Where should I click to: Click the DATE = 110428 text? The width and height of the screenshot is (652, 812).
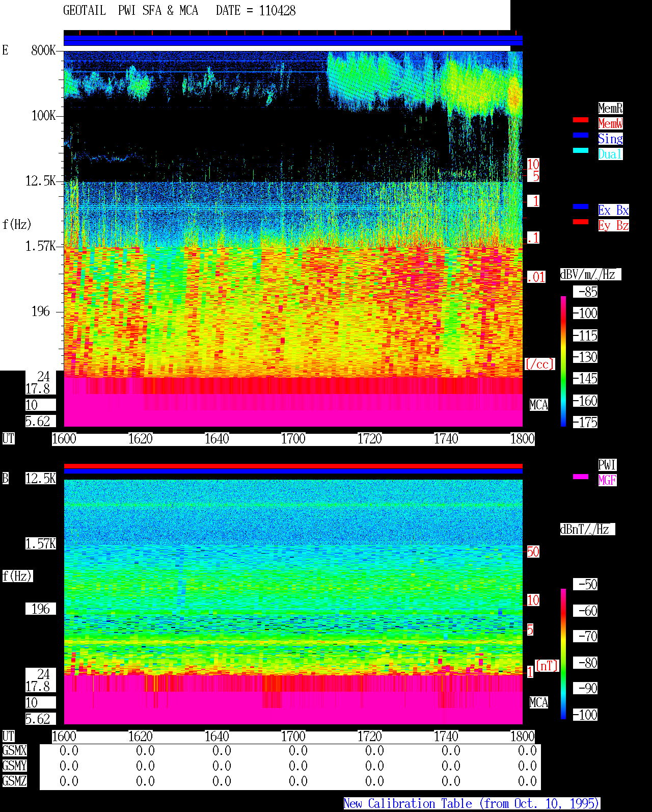coord(256,11)
